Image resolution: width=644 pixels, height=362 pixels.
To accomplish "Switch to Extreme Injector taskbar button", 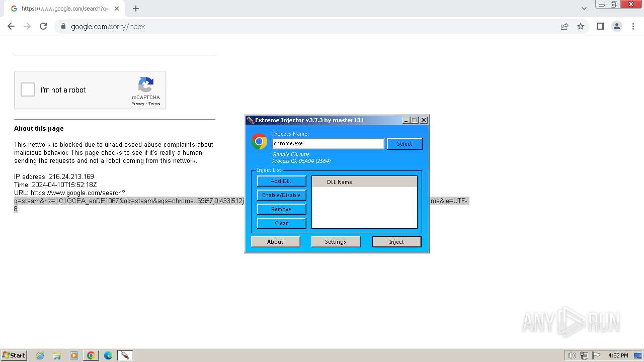I will pos(125,355).
